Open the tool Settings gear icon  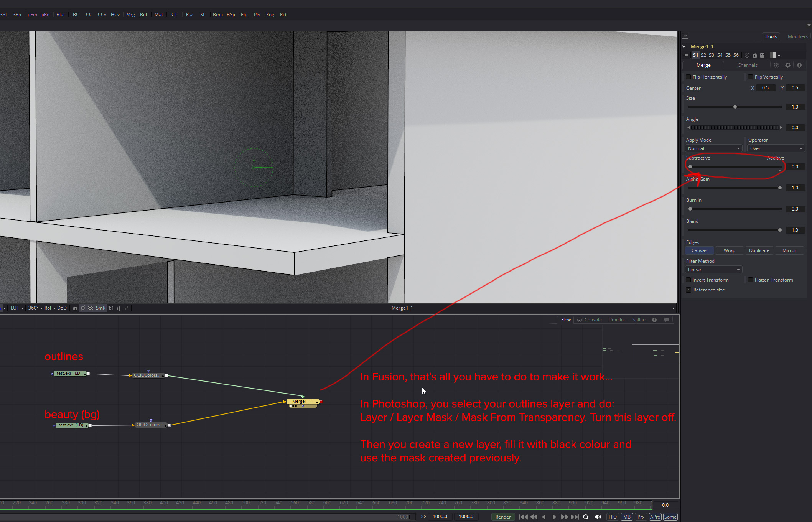point(787,65)
